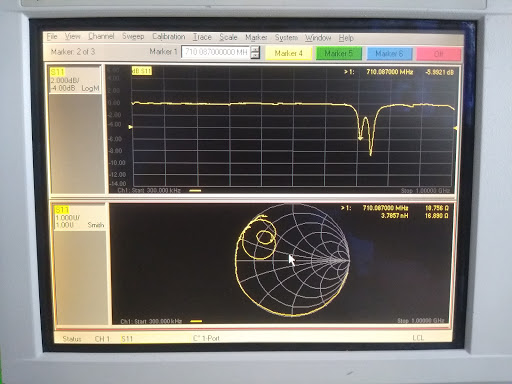Click the Marker 6 button
The image size is (512, 384).
(x=389, y=54)
